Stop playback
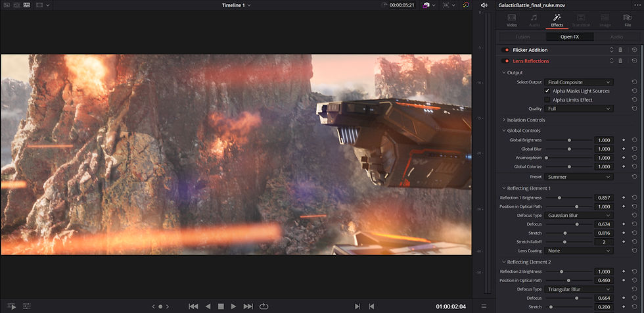The height and width of the screenshot is (313, 644). (x=221, y=306)
